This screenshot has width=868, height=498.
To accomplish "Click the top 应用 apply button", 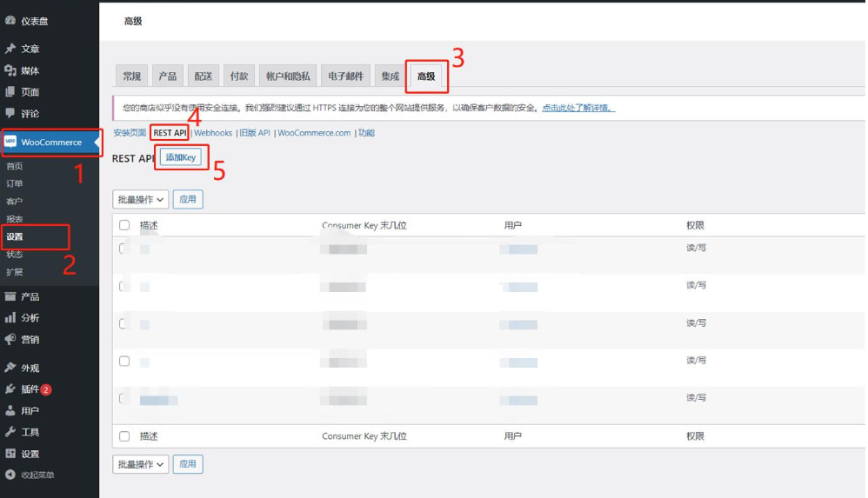I will 188,199.
